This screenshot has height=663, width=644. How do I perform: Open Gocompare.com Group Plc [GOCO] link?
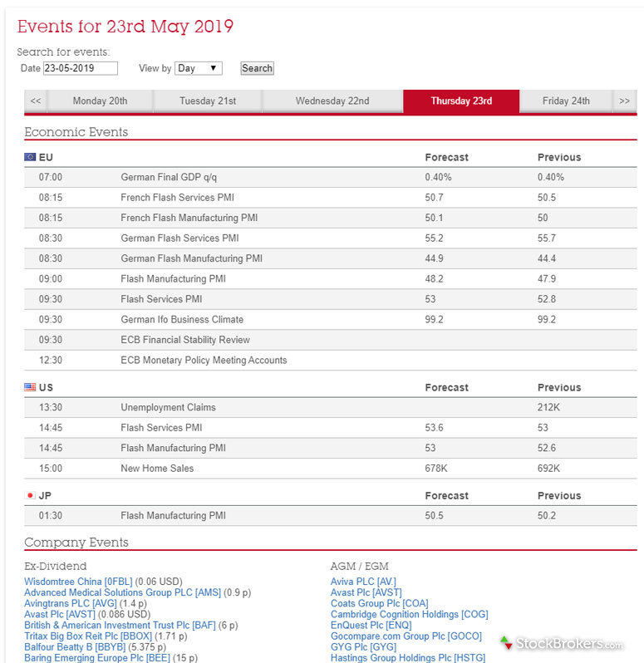coord(406,636)
